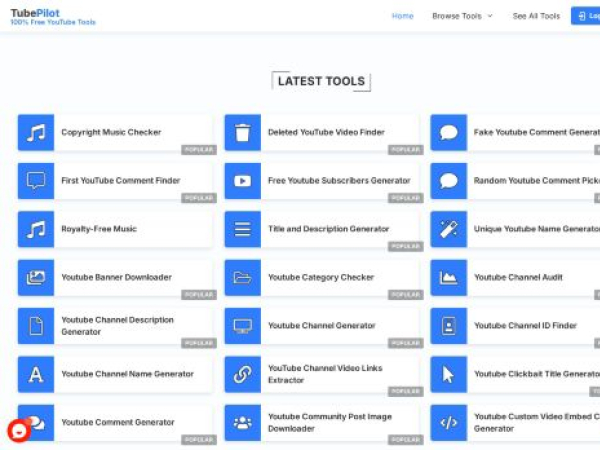600x450 pixels.
Task: Select the Royalty-Free Music link
Action: [x=99, y=228]
